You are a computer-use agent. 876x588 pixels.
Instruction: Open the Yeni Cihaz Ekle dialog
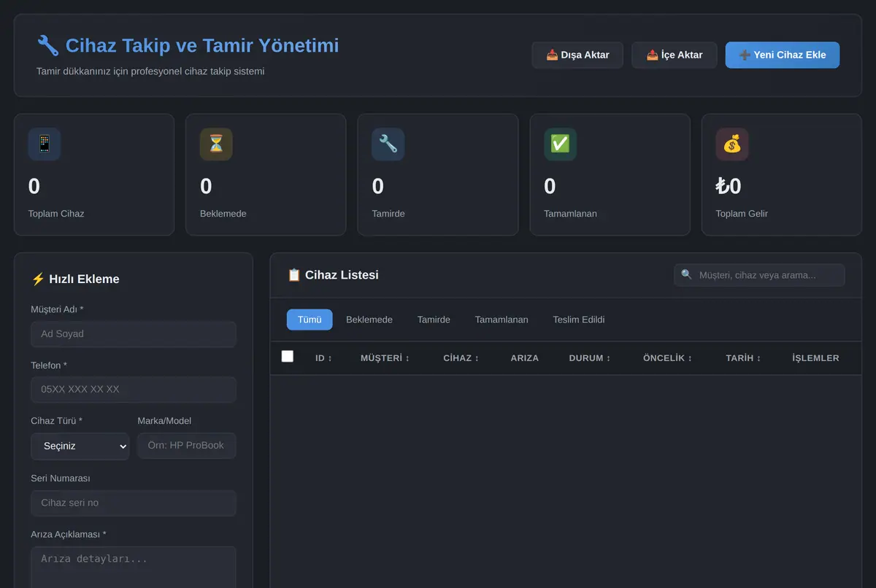[x=783, y=55]
